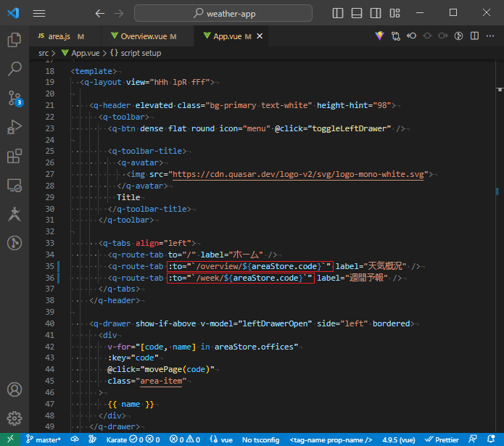Image resolution: width=504 pixels, height=446 pixels.
Task: Open the Run and Debug view
Action: click(x=15, y=127)
